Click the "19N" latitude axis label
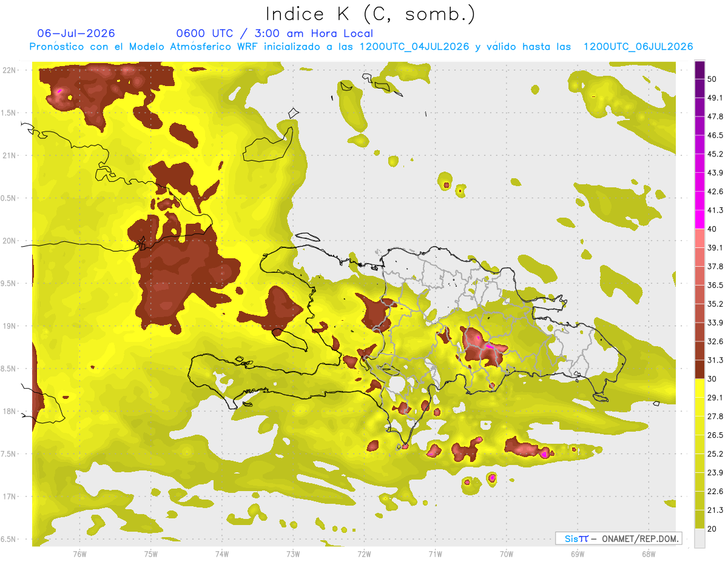Screen dimensions: 728x562 click(x=8, y=326)
